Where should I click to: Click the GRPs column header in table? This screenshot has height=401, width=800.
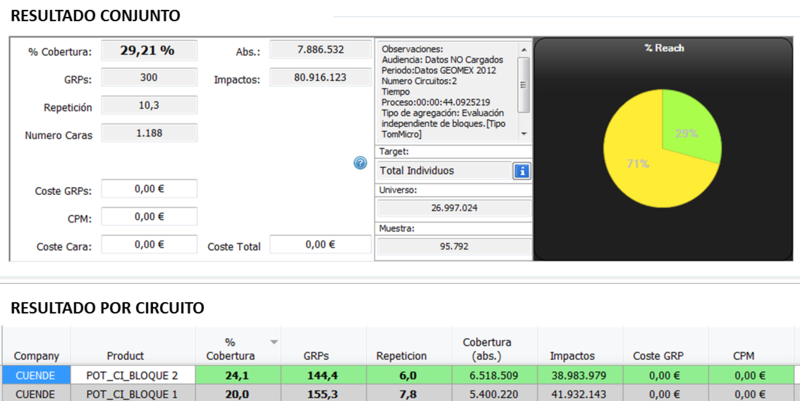click(316, 354)
